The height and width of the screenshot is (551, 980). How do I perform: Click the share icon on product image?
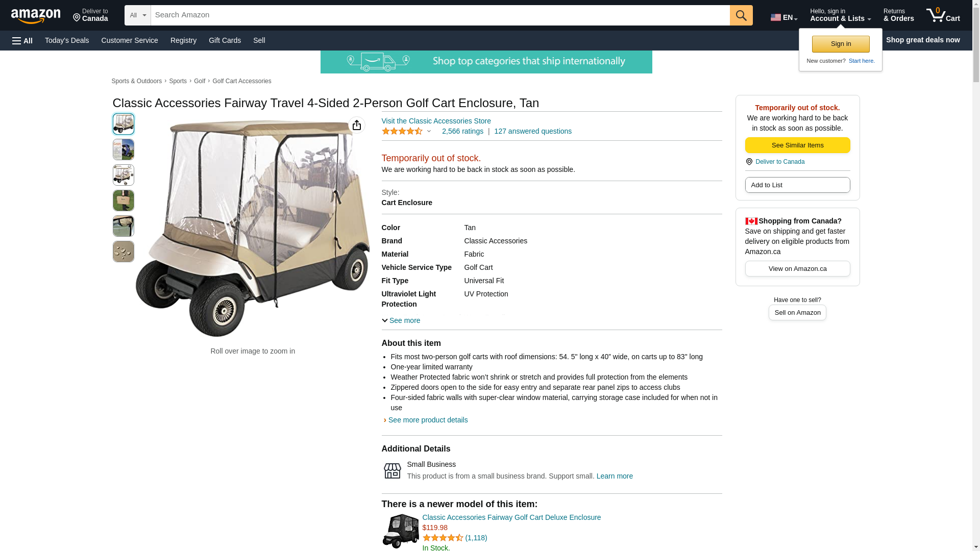pos(357,125)
